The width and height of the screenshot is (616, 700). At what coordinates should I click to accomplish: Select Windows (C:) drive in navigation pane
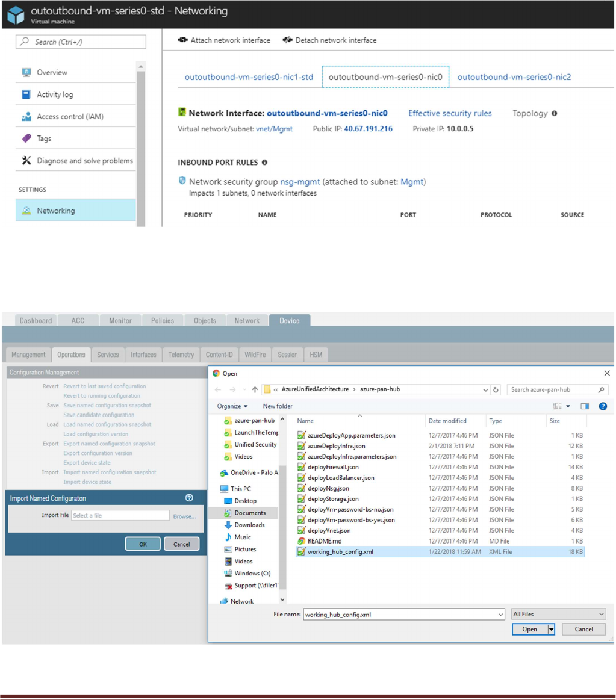(252, 573)
